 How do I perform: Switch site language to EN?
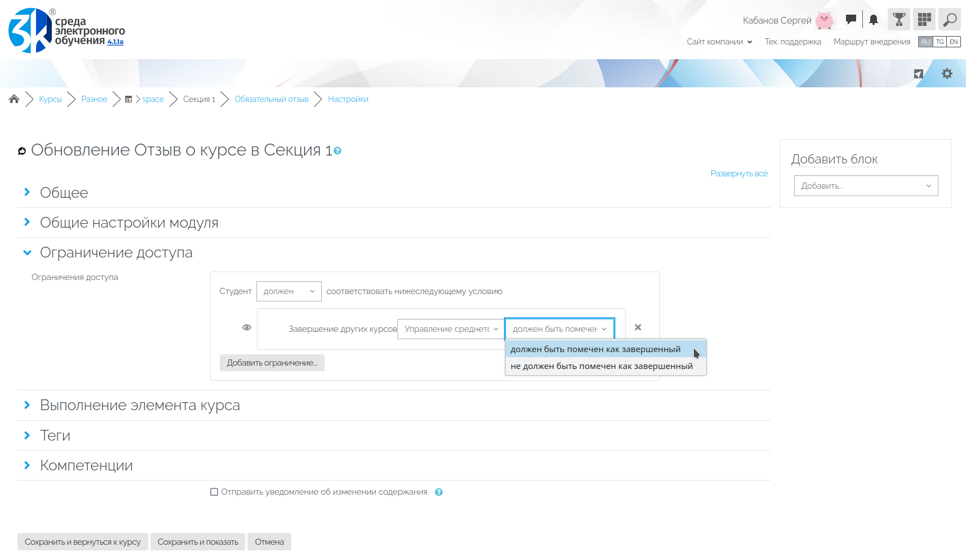point(954,42)
